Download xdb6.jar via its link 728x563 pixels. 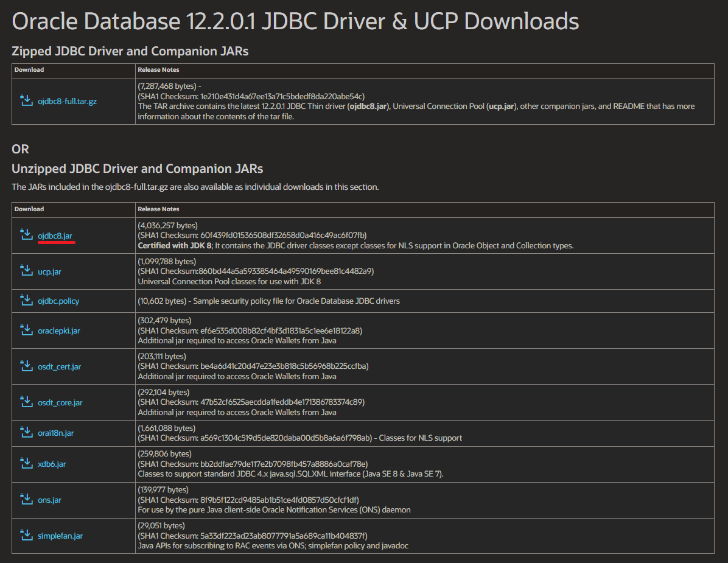point(52,464)
